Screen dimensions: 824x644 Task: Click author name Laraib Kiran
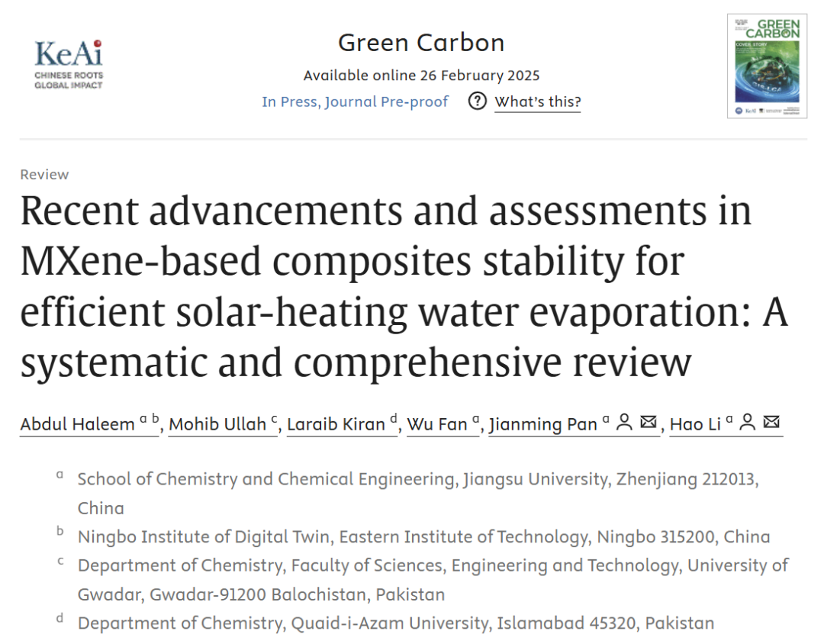coord(336,424)
